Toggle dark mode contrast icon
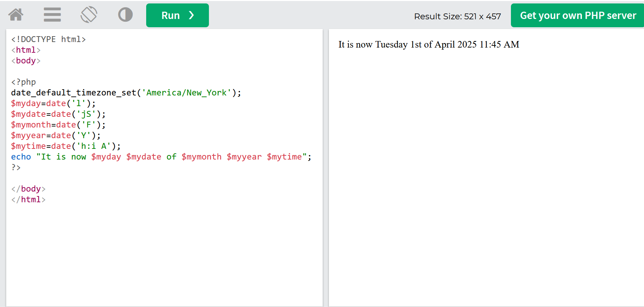The width and height of the screenshot is (644, 307). [125, 15]
